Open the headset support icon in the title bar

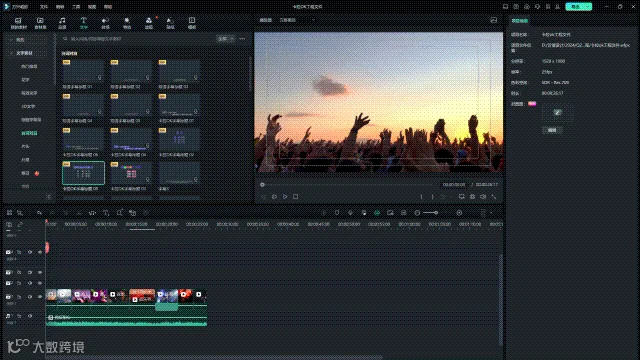[x=537, y=7]
